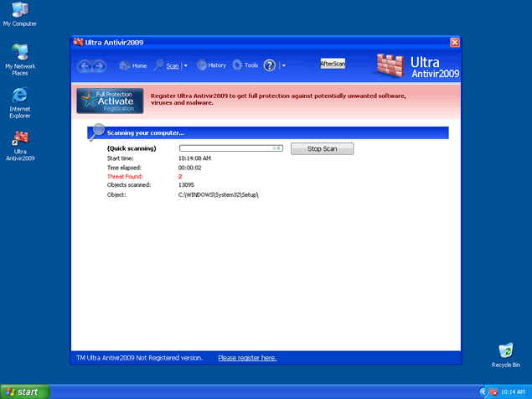Image resolution: width=532 pixels, height=399 pixels.
Task: Open the Tools gear icon
Action: pos(245,65)
